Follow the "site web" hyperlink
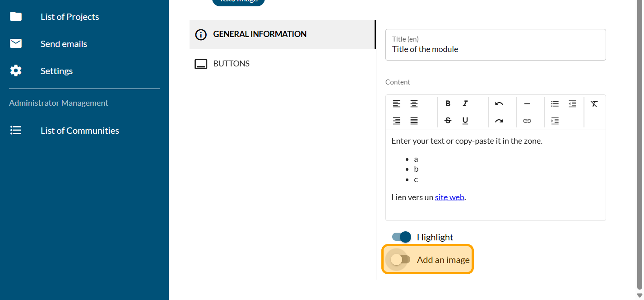 [449, 197]
